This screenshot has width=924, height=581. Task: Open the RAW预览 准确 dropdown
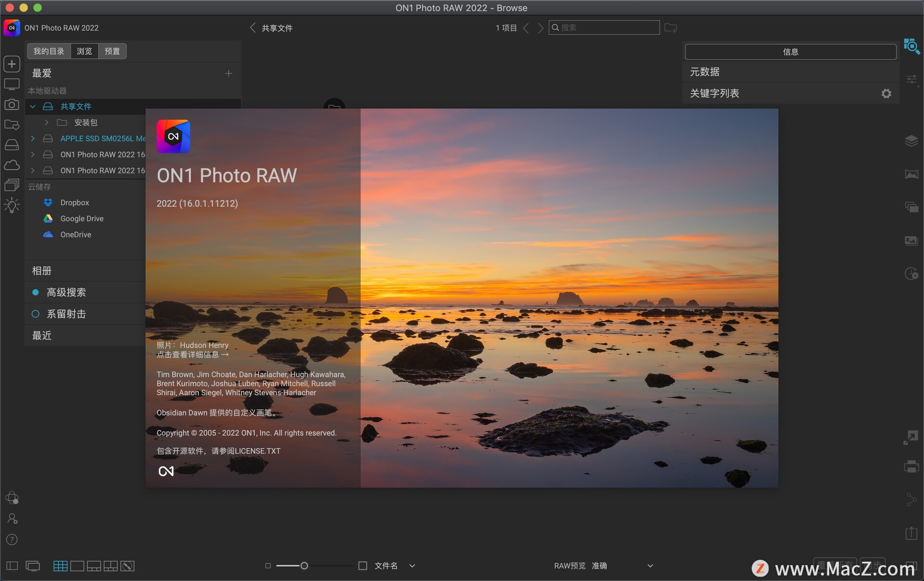click(622, 566)
